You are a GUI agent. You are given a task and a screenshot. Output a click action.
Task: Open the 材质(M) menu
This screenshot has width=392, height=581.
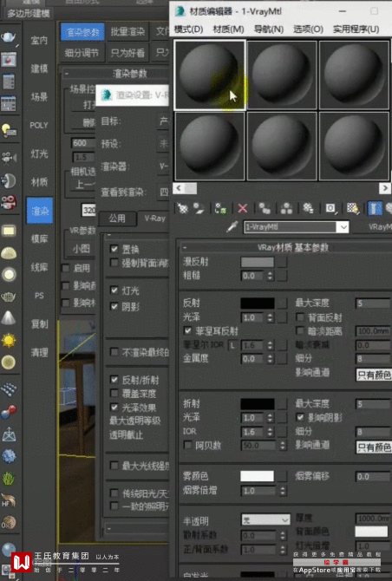[x=228, y=29]
